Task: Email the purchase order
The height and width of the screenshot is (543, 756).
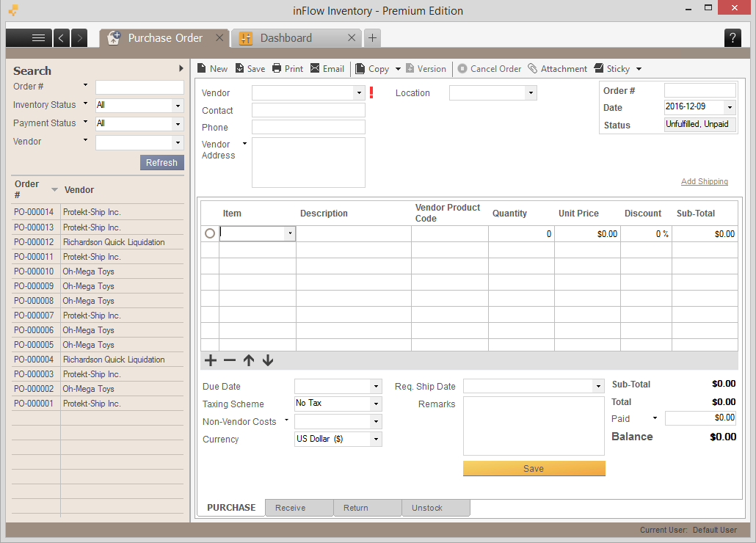Action: [x=327, y=69]
